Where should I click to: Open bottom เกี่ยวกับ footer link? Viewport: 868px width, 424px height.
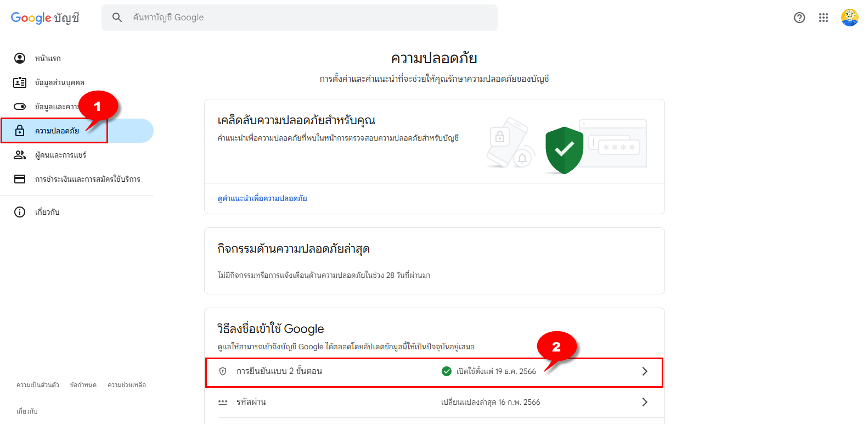27,411
